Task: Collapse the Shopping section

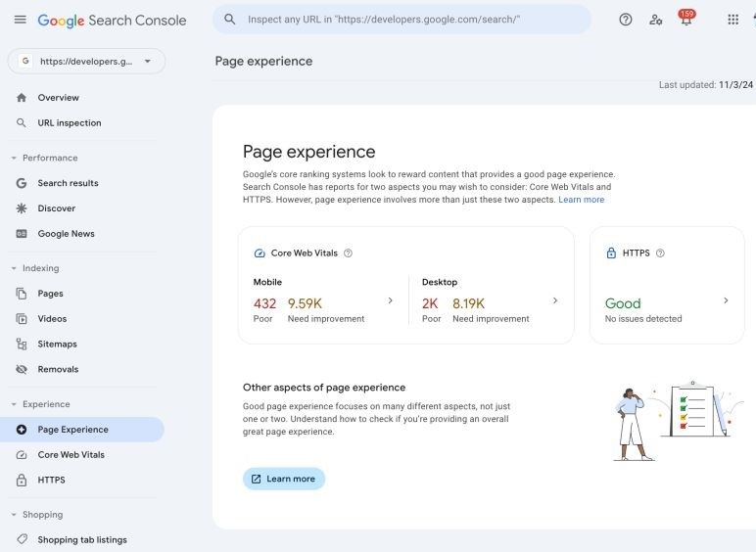Action: coord(14,515)
